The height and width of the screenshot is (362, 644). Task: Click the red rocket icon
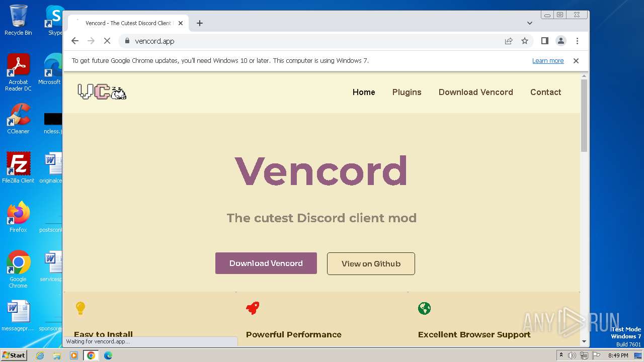pyautogui.click(x=253, y=308)
